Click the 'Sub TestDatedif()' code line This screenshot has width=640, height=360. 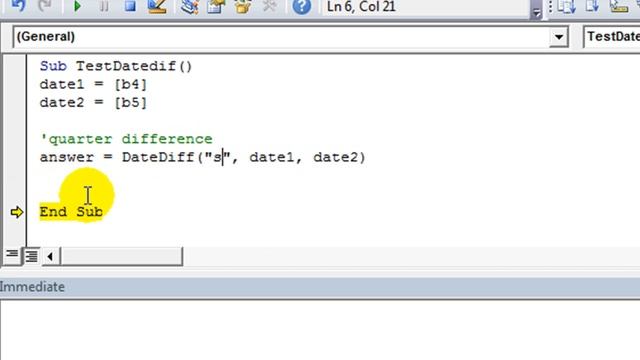(x=116, y=66)
